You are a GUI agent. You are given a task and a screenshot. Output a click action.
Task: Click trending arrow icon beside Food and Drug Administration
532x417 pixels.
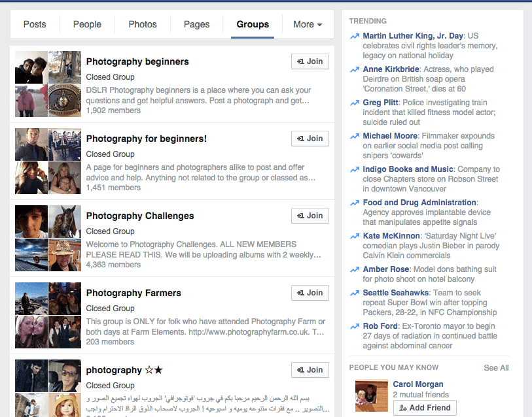355,203
